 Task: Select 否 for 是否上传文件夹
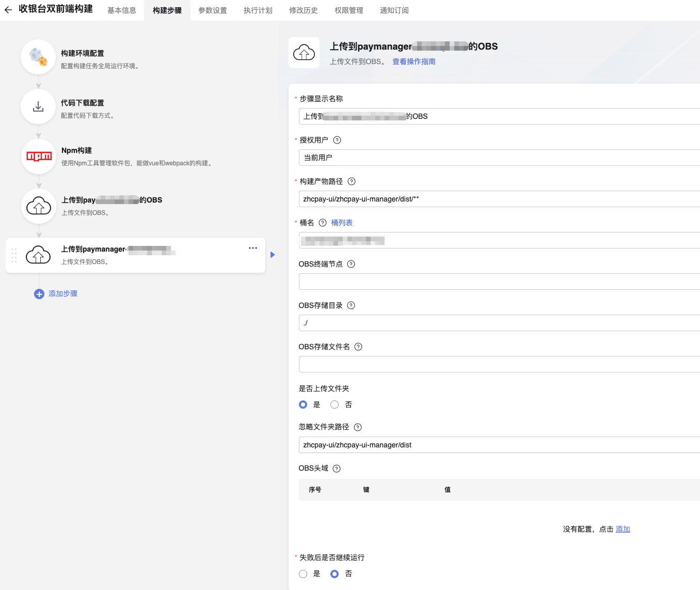tap(335, 405)
